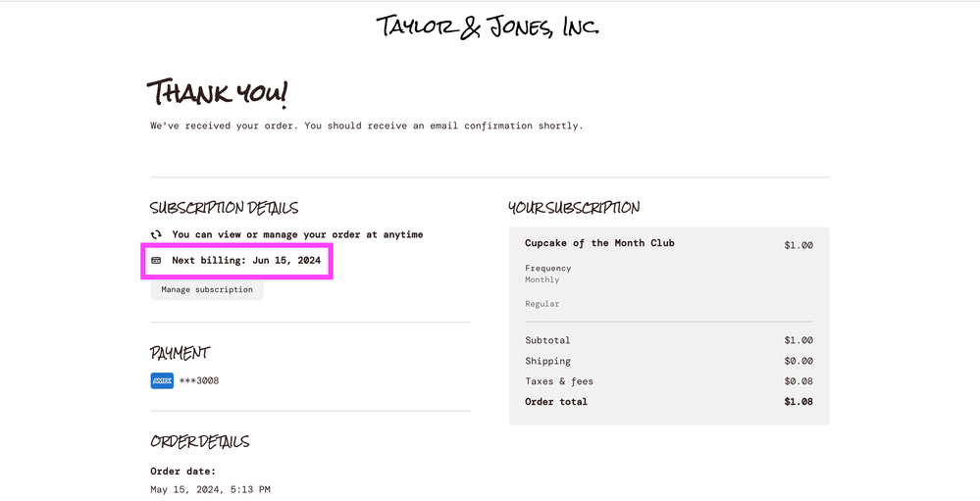Click the Taxes & fees label

tap(559, 381)
